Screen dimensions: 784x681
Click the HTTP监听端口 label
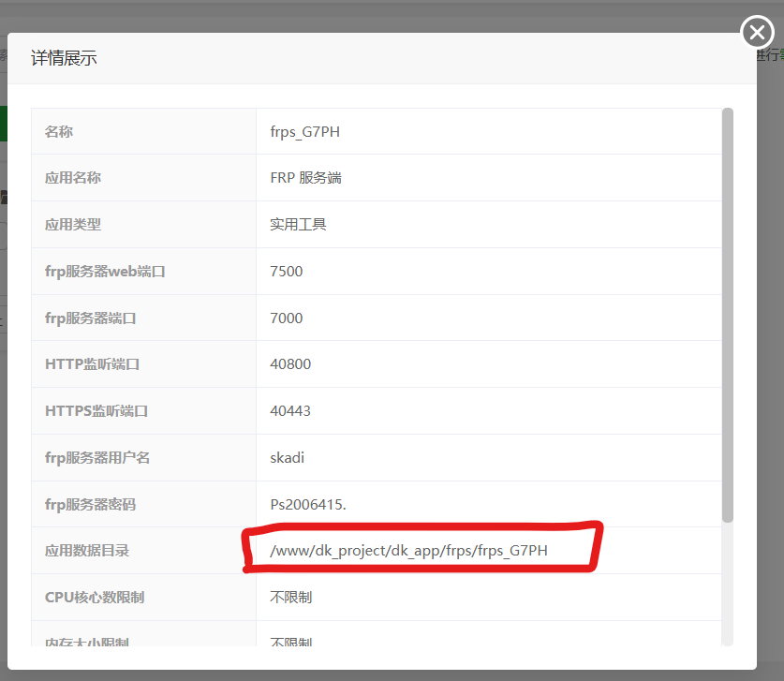click(x=92, y=364)
